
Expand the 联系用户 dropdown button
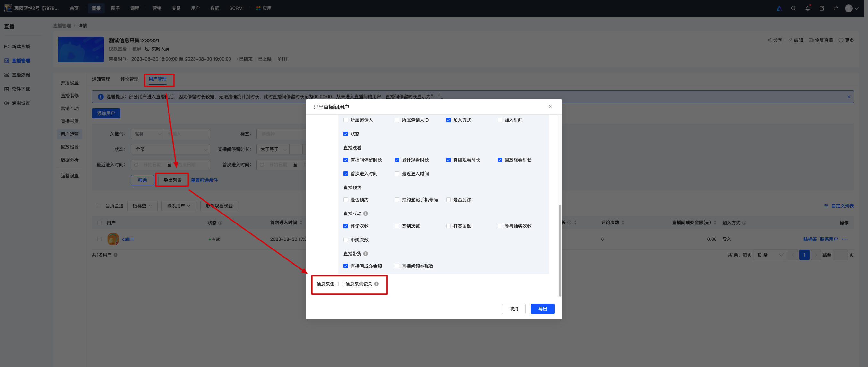pyautogui.click(x=179, y=205)
